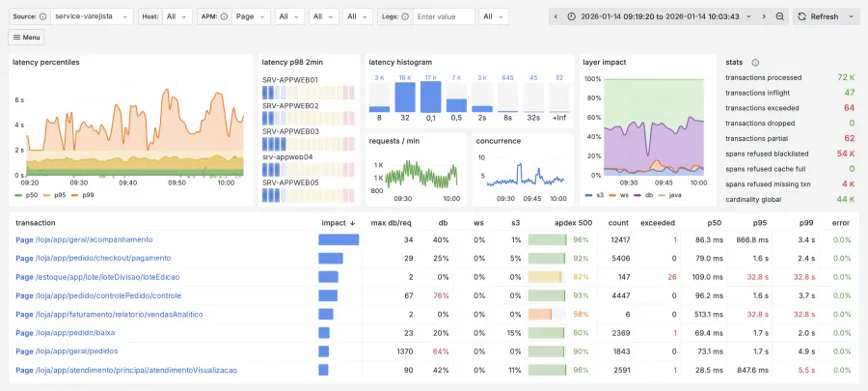868x391 pixels.
Task: Click the transaction column header
Action: pyautogui.click(x=36, y=223)
